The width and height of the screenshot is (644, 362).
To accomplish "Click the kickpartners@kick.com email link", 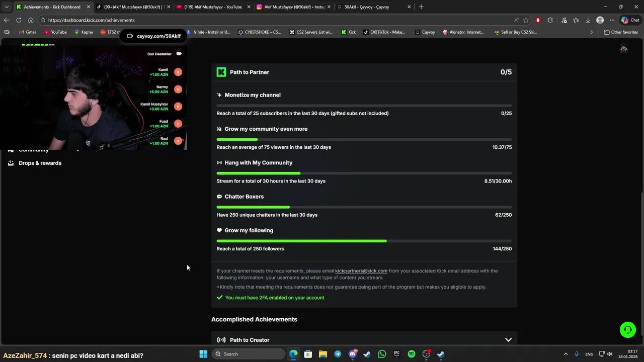I will tap(361, 271).
